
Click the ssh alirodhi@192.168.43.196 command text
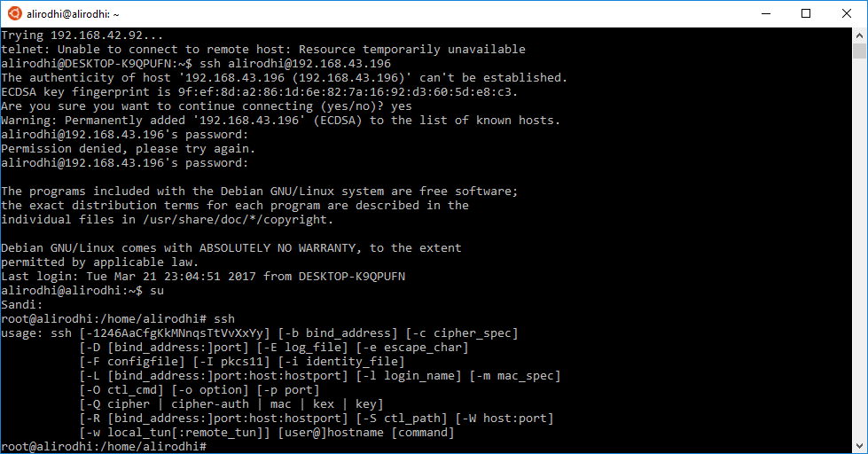pyautogui.click(x=295, y=64)
